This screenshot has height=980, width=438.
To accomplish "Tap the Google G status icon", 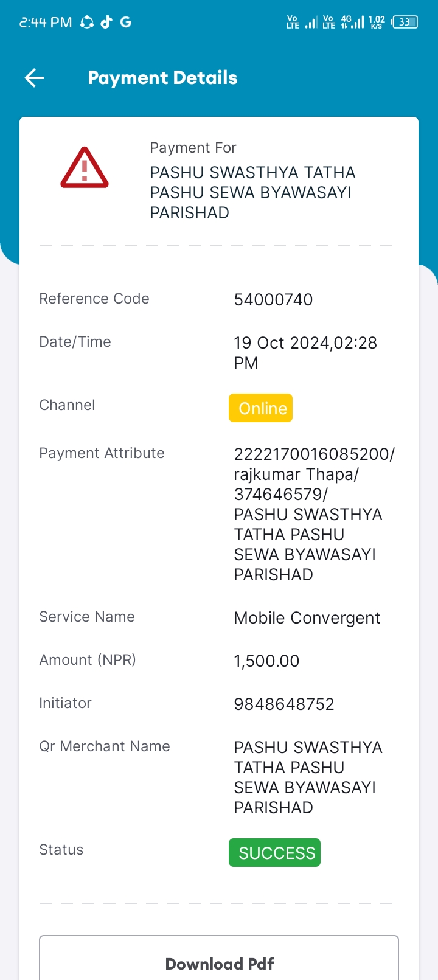I will pyautogui.click(x=126, y=22).
